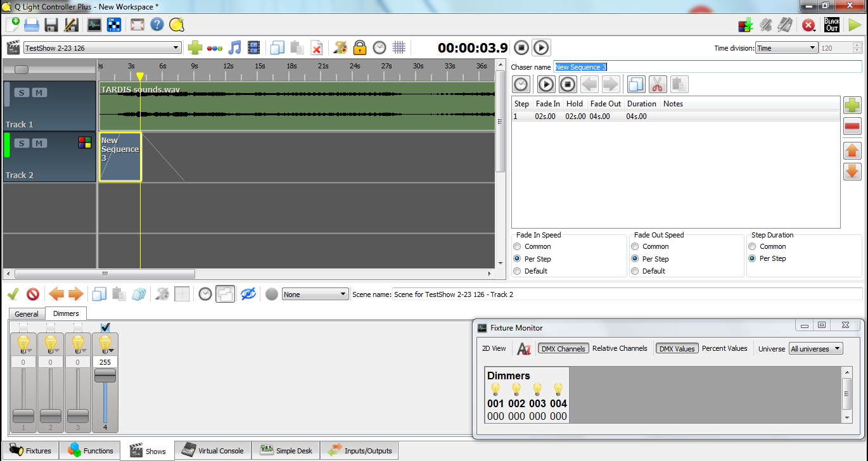Open the help question mark icon
This screenshot has height=461, width=868.
[157, 25]
